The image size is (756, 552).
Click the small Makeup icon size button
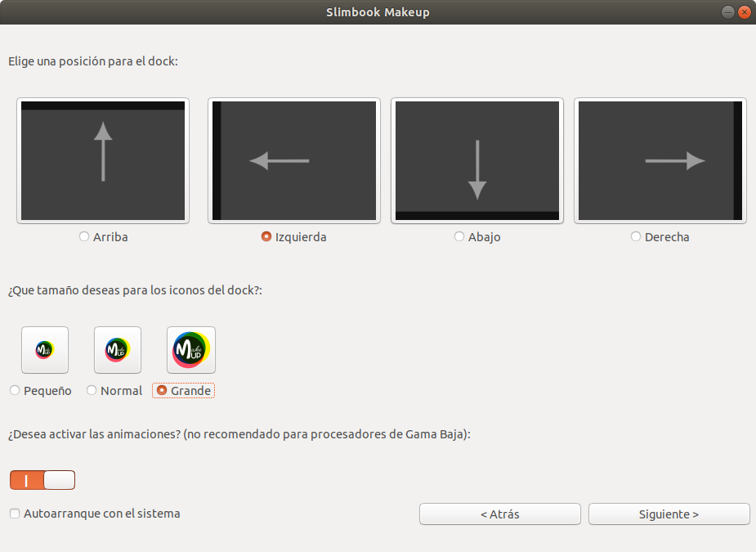(x=45, y=350)
